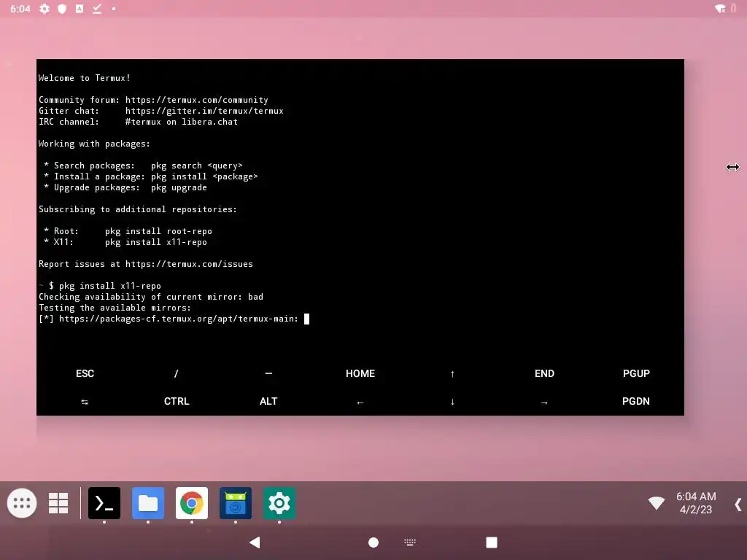Click the status bar letter A icon
Screen dimensions: 747x560
point(80,9)
